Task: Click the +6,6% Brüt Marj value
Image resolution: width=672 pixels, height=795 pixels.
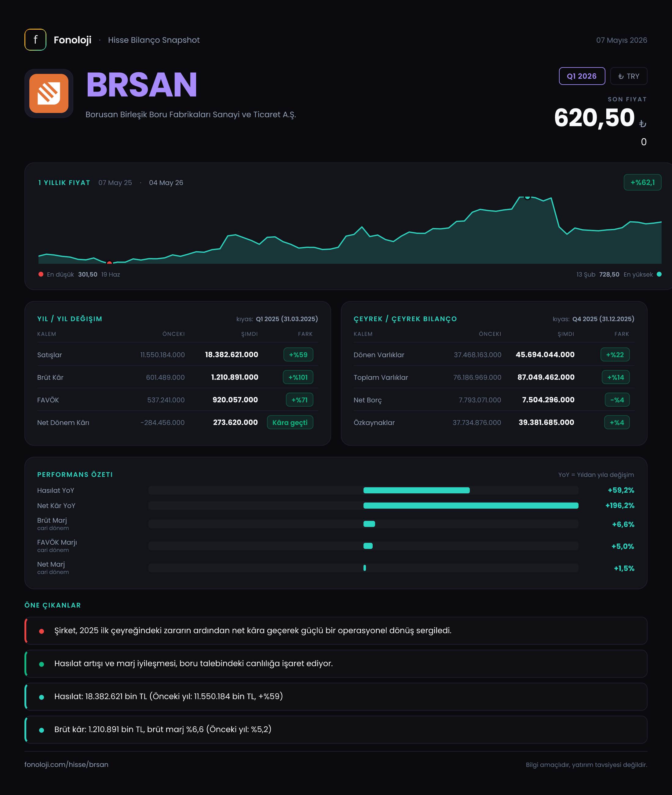Action: coord(623,524)
